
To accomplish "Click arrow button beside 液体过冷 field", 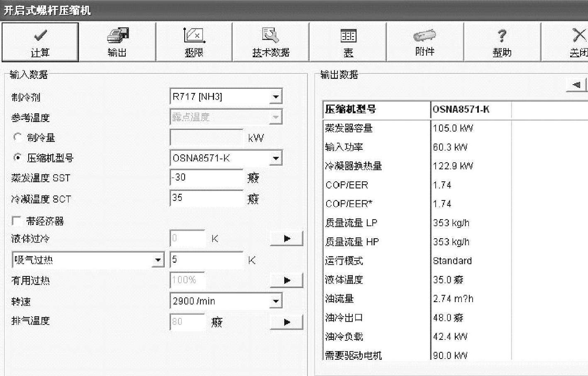I will [287, 239].
